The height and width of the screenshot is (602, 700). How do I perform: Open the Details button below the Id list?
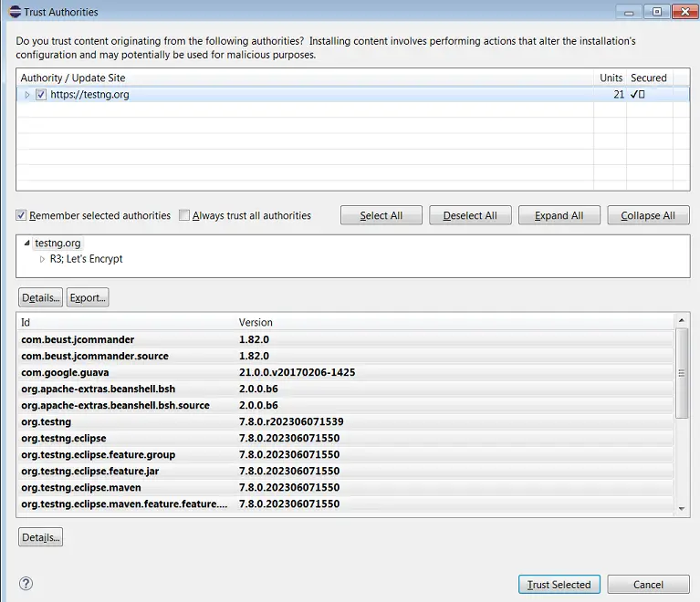[41, 537]
